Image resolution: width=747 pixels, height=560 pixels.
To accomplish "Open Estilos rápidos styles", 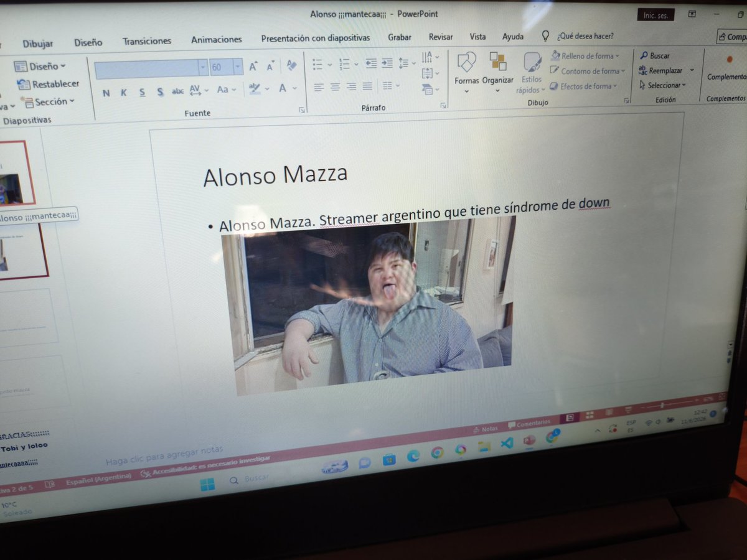I will pos(531,73).
